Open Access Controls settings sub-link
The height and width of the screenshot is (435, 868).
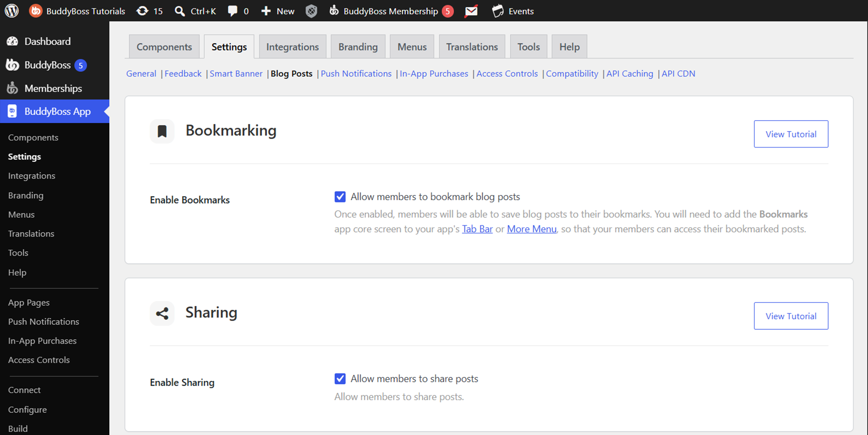tap(507, 73)
